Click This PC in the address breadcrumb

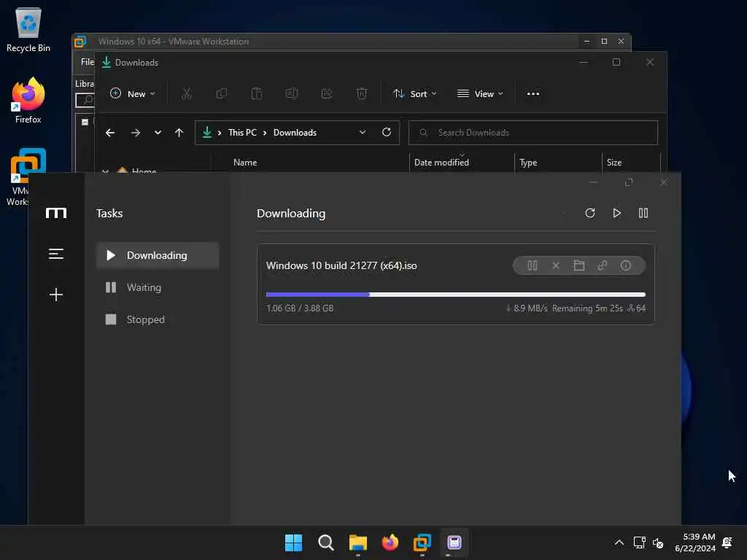coord(242,133)
